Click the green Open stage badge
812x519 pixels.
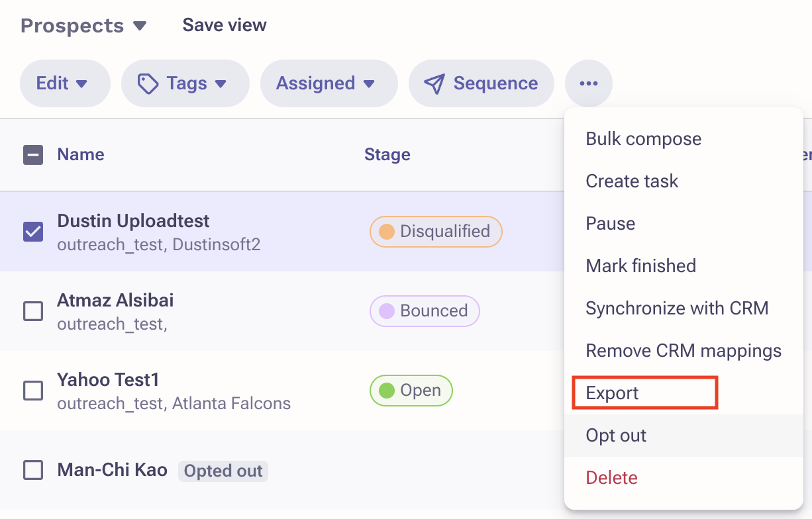(x=411, y=391)
